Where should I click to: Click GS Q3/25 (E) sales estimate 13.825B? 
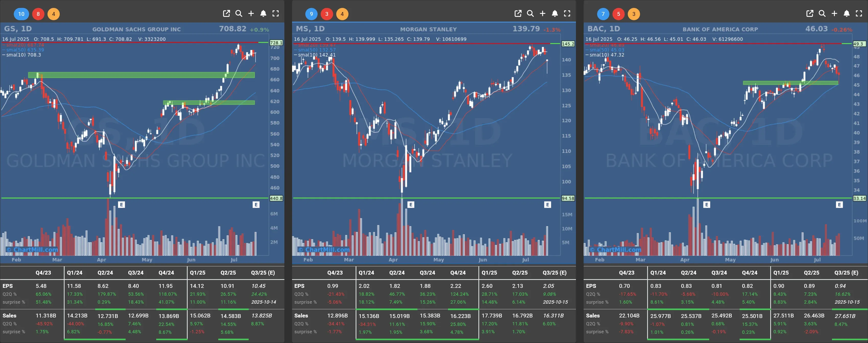[x=261, y=316]
